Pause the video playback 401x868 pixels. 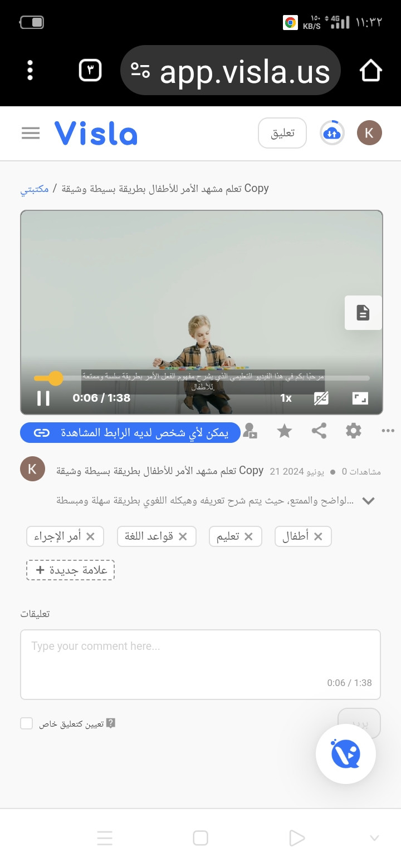(43, 398)
